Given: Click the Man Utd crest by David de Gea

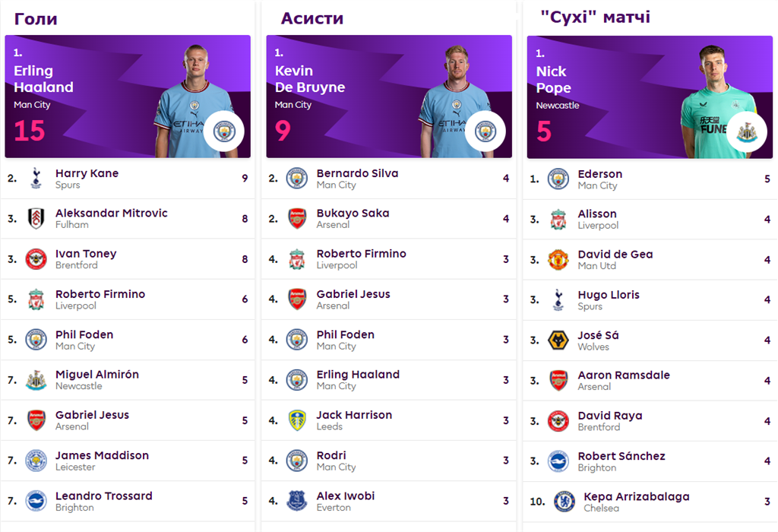Looking at the screenshot, I should pos(558,260).
